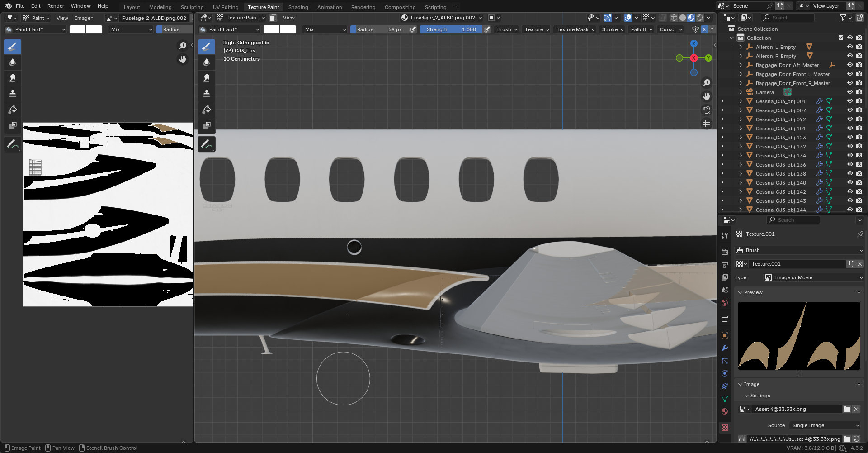The width and height of the screenshot is (868, 453).
Task: Toggle Y axis symmetry
Action: [712, 29]
